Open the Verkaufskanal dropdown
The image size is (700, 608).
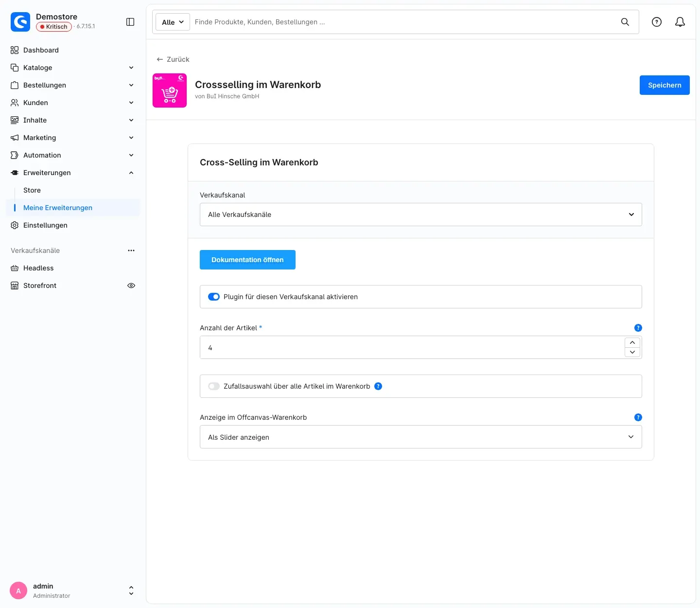pos(421,215)
